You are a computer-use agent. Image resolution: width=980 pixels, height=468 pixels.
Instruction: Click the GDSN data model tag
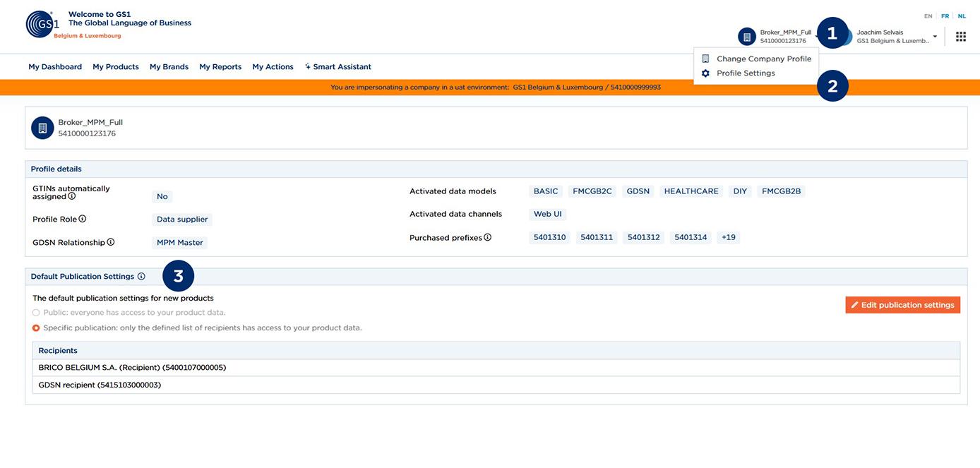(x=638, y=191)
